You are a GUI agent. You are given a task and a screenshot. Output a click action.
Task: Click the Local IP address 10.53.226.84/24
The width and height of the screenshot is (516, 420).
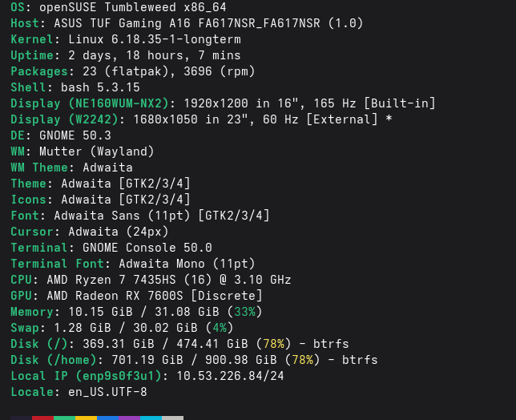point(230,376)
